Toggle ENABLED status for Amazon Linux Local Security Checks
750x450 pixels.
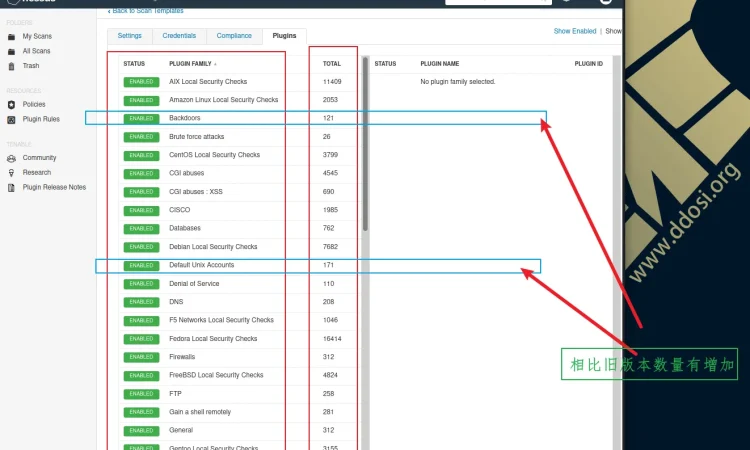141,100
